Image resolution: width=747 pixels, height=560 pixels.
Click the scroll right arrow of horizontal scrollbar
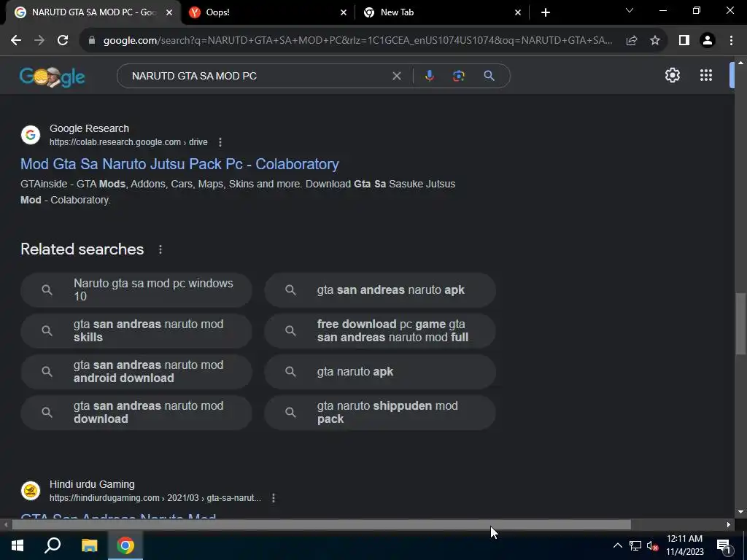tap(729, 525)
